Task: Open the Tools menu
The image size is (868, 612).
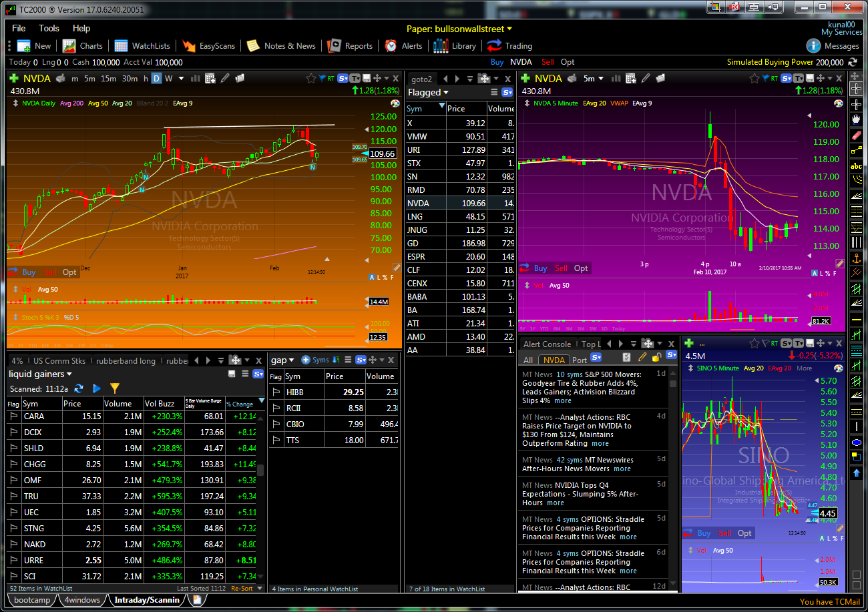Action: (49, 29)
